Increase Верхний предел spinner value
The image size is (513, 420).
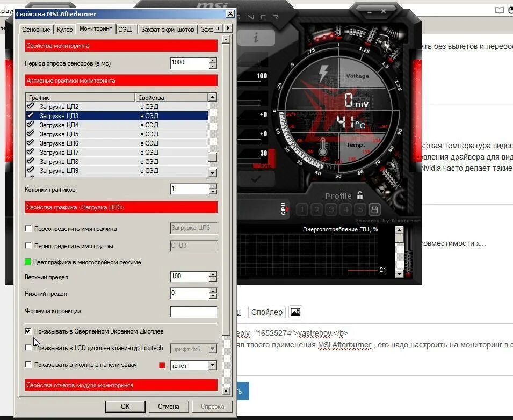[x=213, y=274]
